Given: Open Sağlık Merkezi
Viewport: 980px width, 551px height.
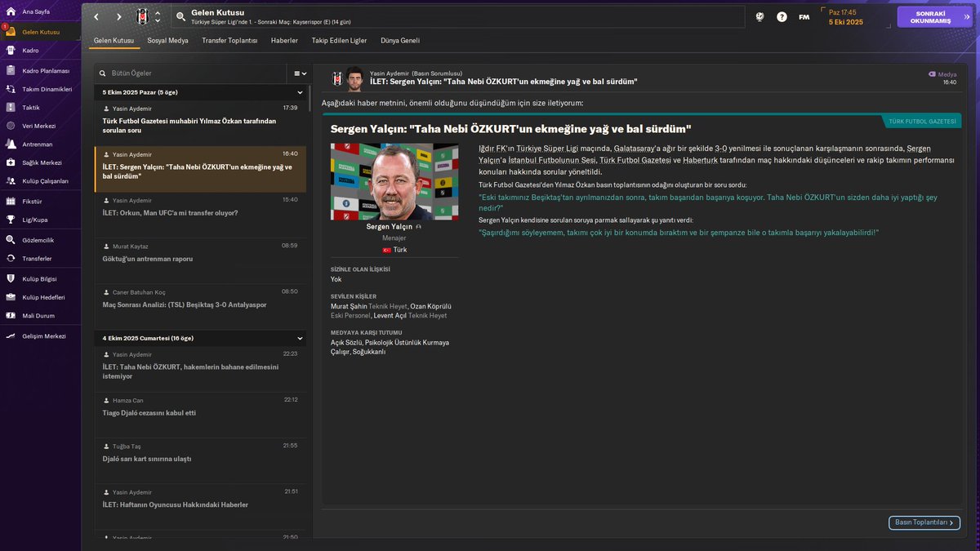Looking at the screenshot, I should pos(41,162).
